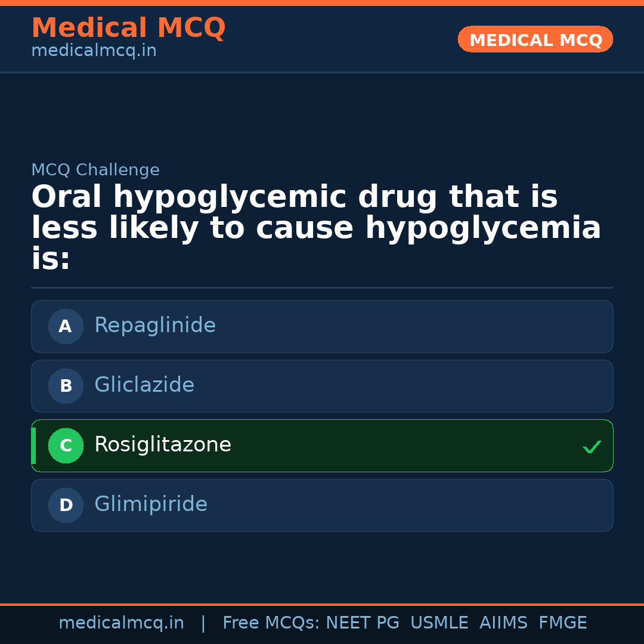
Task: Click the letter B circle badge
Action: [x=66, y=386]
